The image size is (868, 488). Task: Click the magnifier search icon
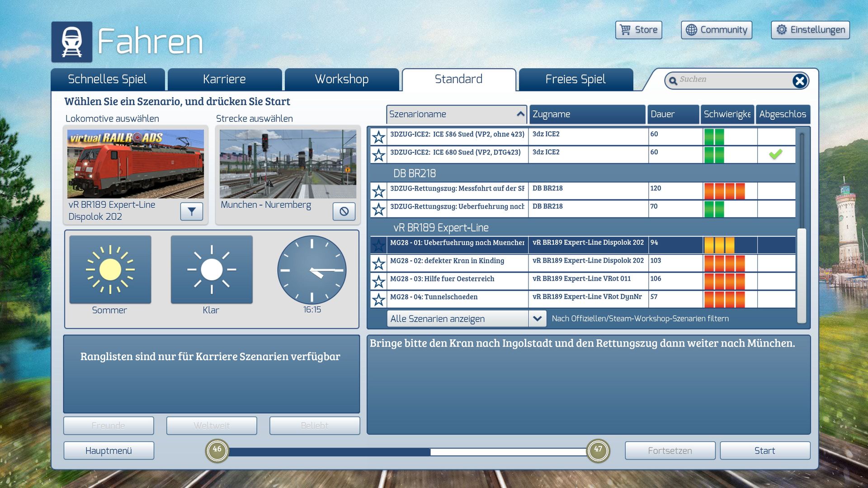673,80
